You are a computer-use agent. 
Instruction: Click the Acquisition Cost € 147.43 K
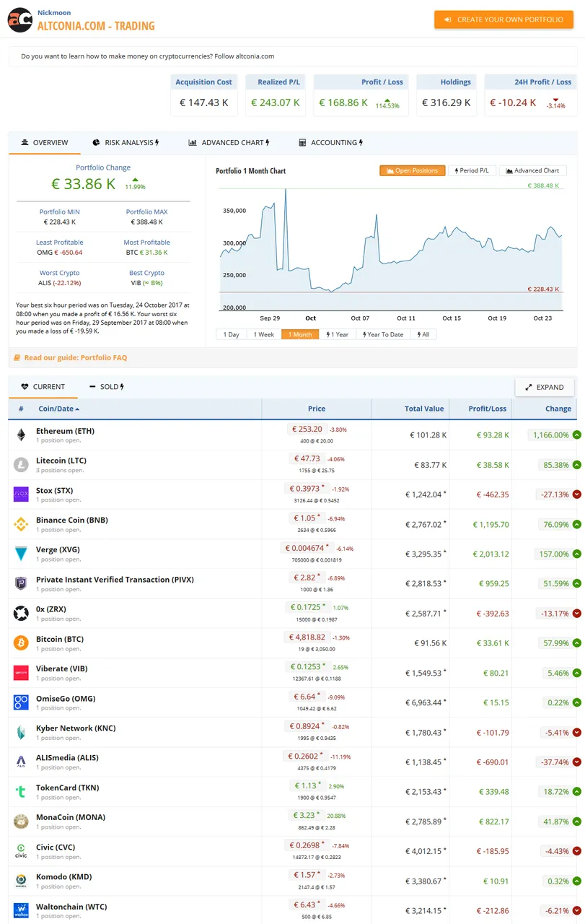(204, 103)
